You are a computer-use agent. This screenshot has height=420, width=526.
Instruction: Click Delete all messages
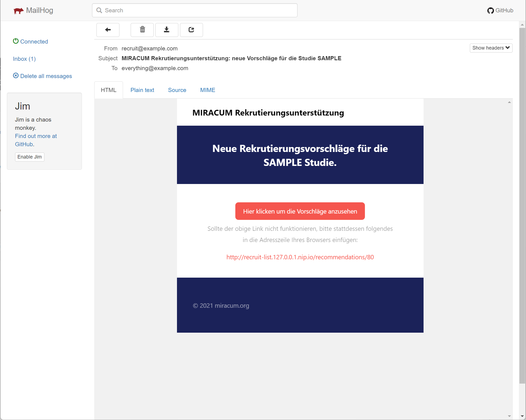(x=42, y=76)
